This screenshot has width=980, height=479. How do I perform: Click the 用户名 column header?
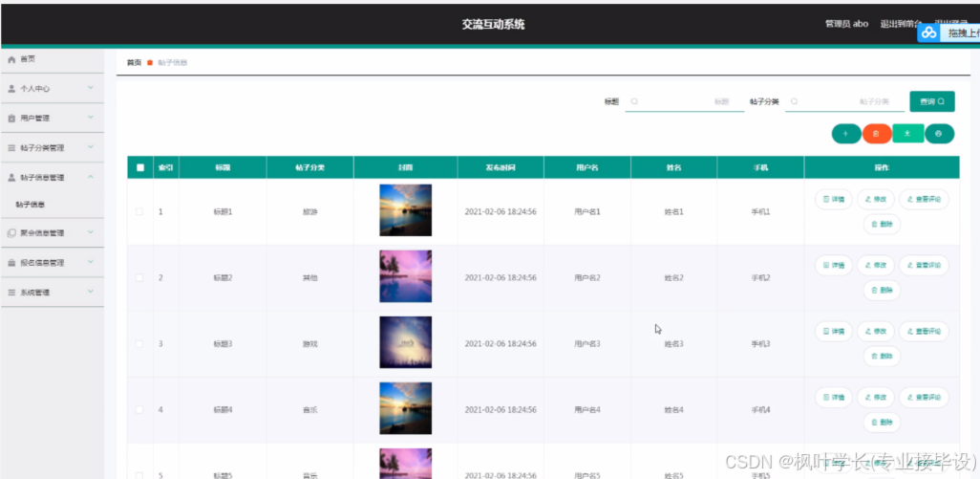point(587,167)
